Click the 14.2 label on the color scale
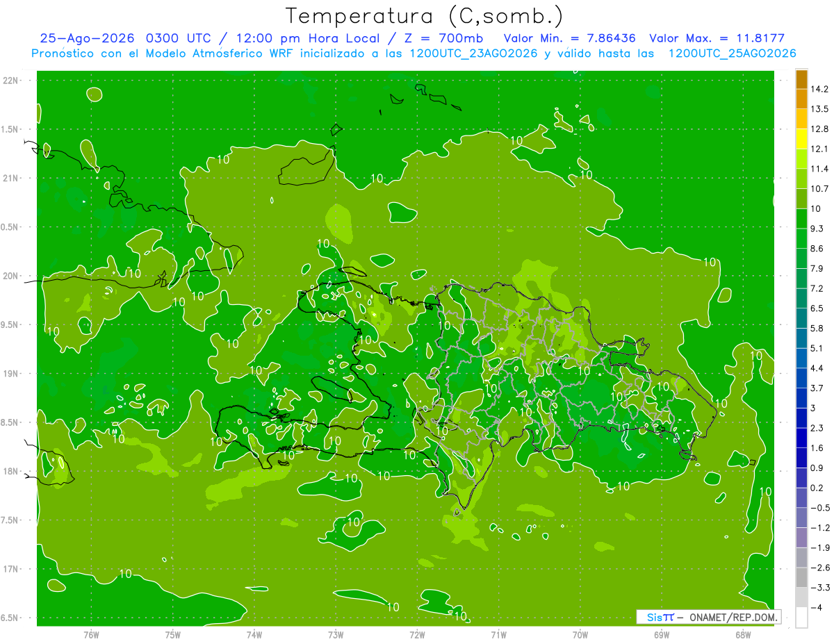The width and height of the screenshot is (834, 644). 820,89
